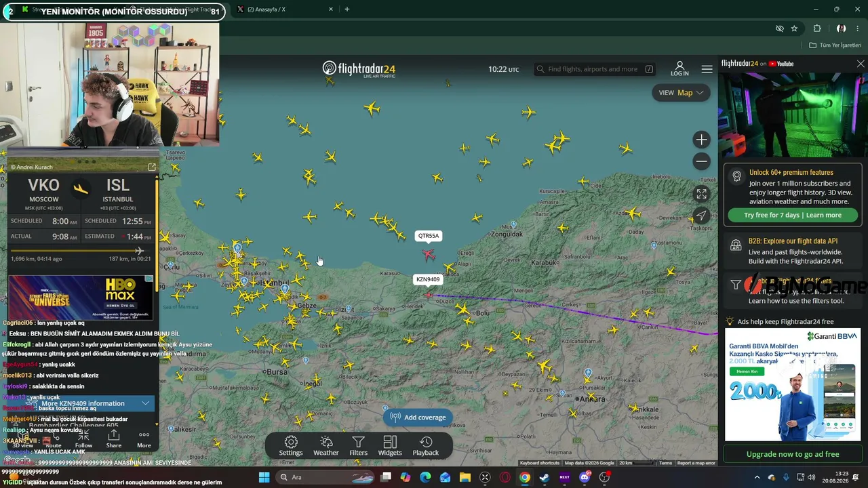868x488 pixels.
Task: Zoom in on the map with plus button
Action: (701, 140)
